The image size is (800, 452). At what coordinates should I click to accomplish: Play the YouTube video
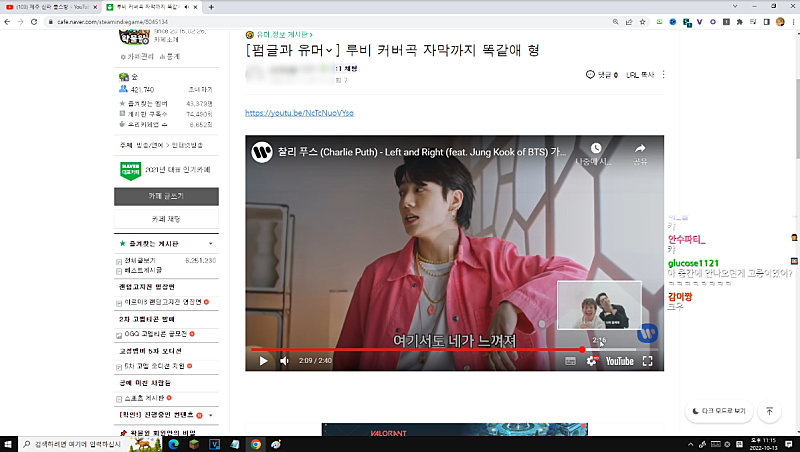click(263, 361)
